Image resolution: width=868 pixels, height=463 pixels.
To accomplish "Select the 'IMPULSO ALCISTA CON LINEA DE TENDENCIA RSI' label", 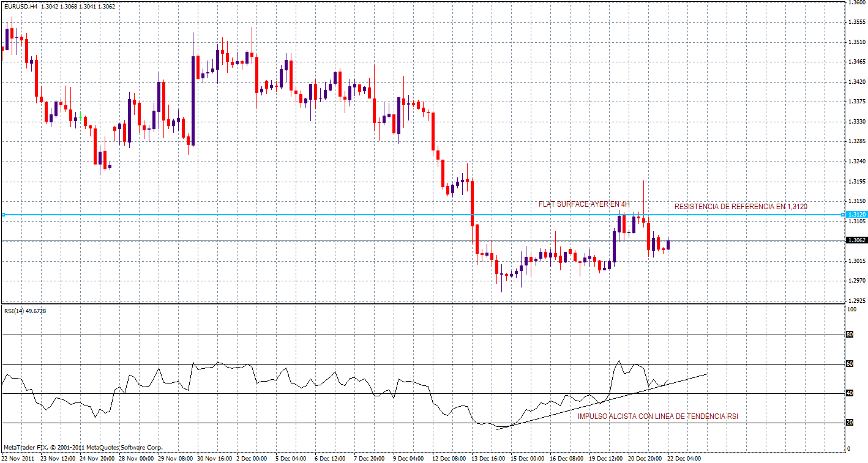I will [658, 417].
